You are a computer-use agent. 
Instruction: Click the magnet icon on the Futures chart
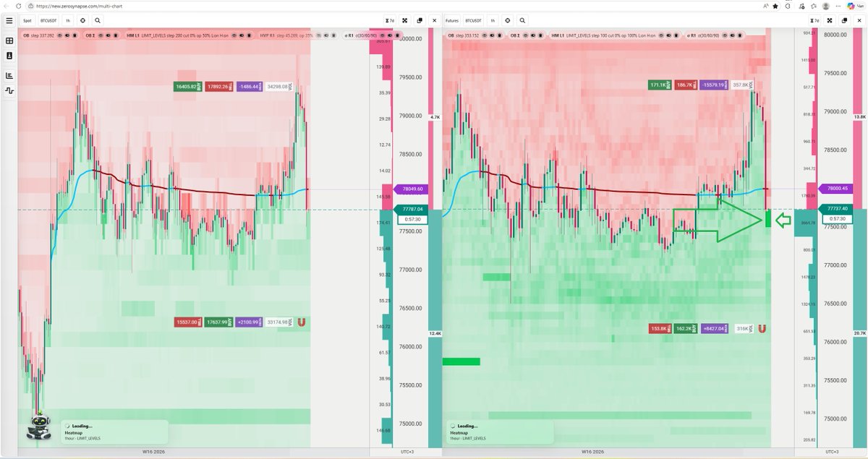coord(762,328)
